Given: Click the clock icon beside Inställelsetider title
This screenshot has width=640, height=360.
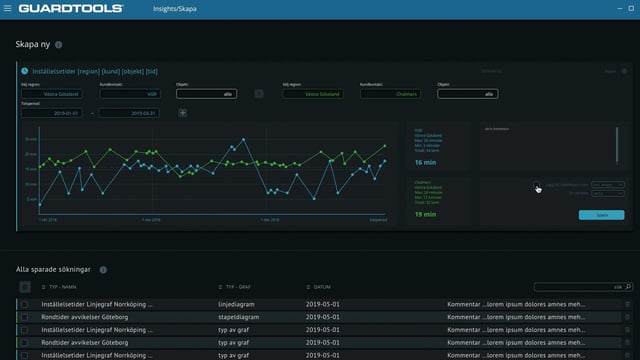Looking at the screenshot, I should (25, 71).
